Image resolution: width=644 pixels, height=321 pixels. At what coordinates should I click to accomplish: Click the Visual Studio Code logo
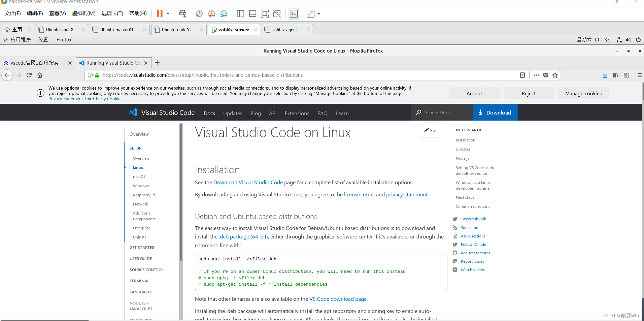[162, 113]
